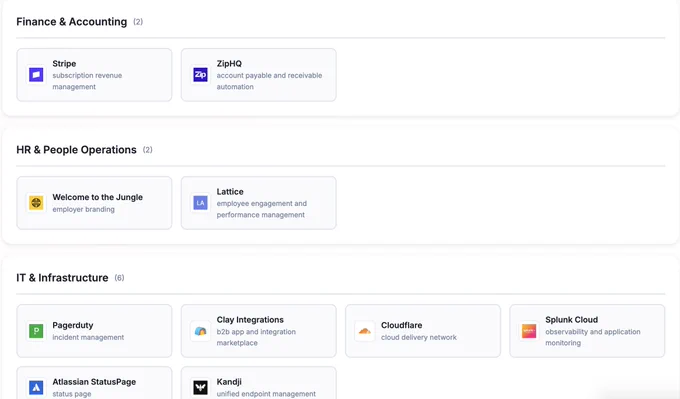680x399 pixels.
Task: Click 'unified endpoint management' description text
Action: tap(266, 394)
